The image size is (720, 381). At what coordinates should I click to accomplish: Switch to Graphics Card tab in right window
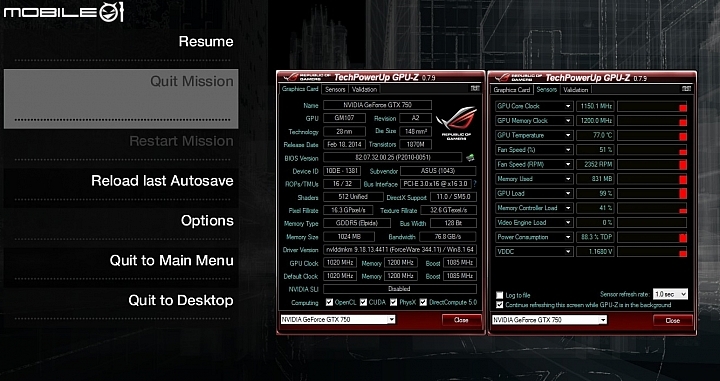(512, 90)
